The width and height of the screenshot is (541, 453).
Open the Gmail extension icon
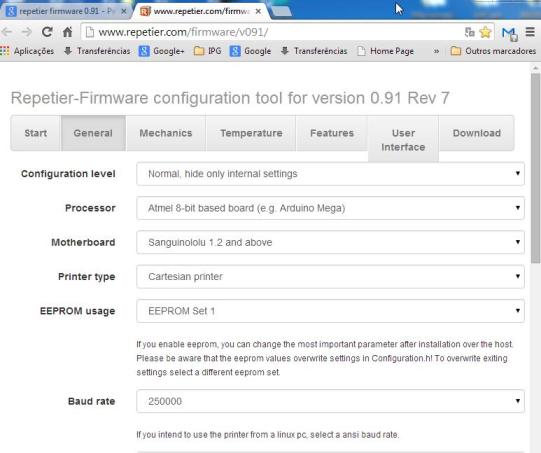(x=510, y=33)
